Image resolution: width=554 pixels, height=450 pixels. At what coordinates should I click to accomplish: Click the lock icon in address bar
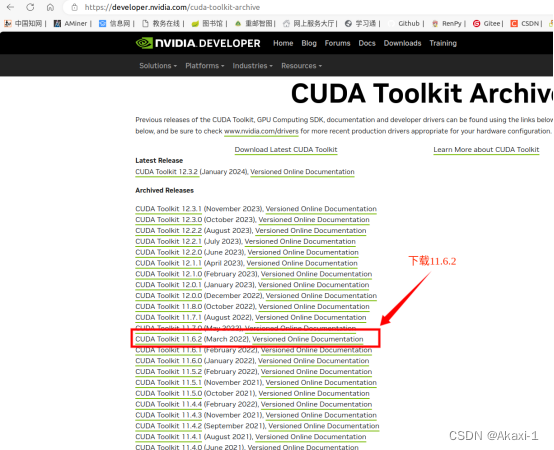pyautogui.click(x=74, y=7)
